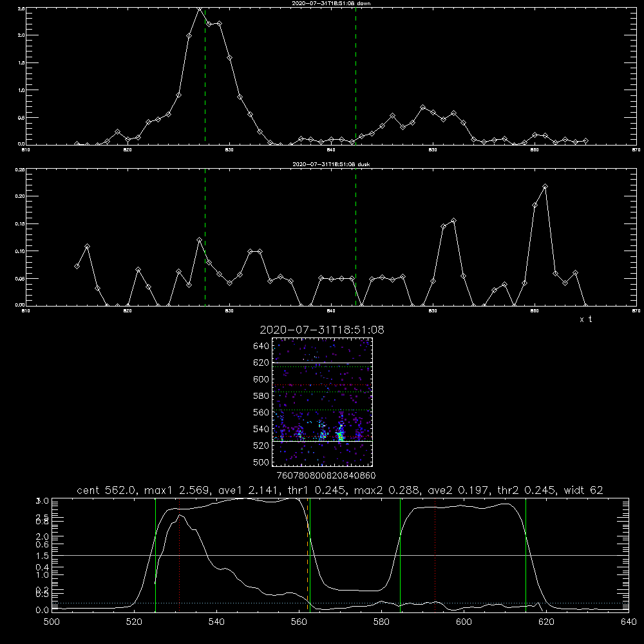Click the dusk plot peak marker near 852
644x644 pixels.
coord(453,221)
